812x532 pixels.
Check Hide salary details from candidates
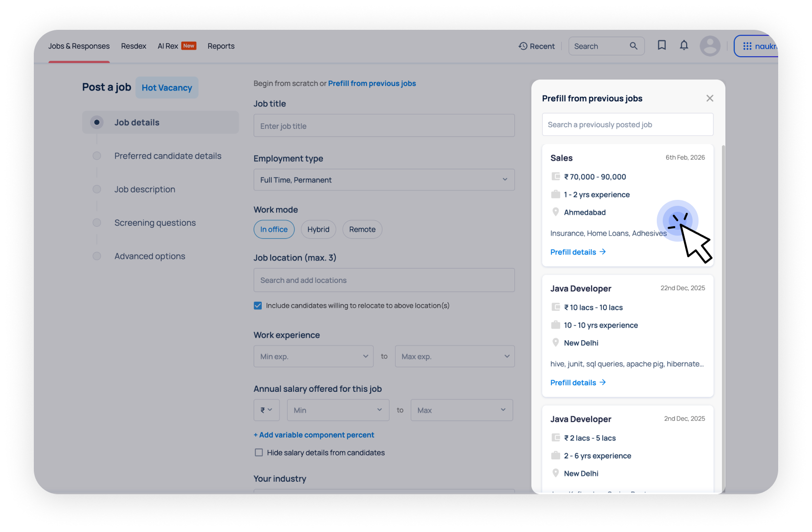[x=259, y=452]
